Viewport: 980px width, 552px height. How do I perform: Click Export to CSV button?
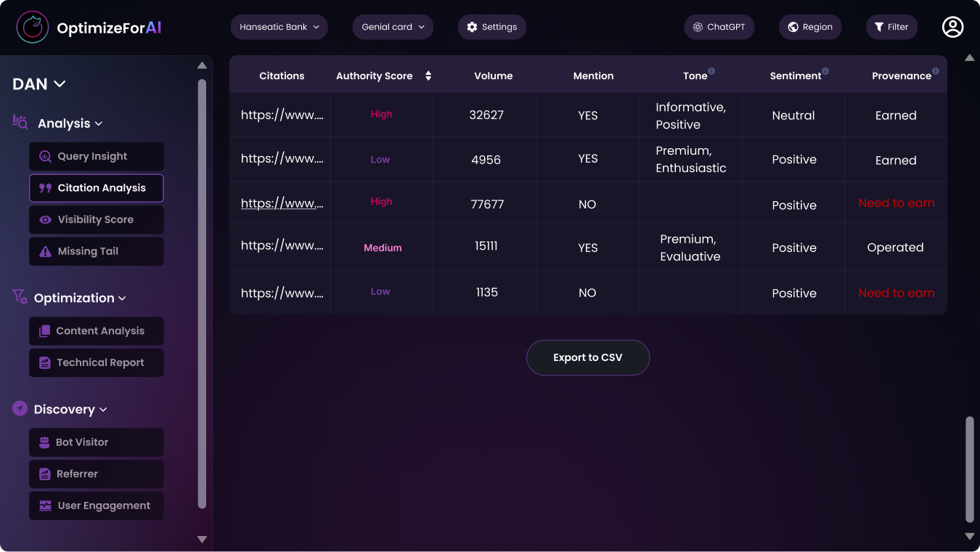(x=587, y=357)
